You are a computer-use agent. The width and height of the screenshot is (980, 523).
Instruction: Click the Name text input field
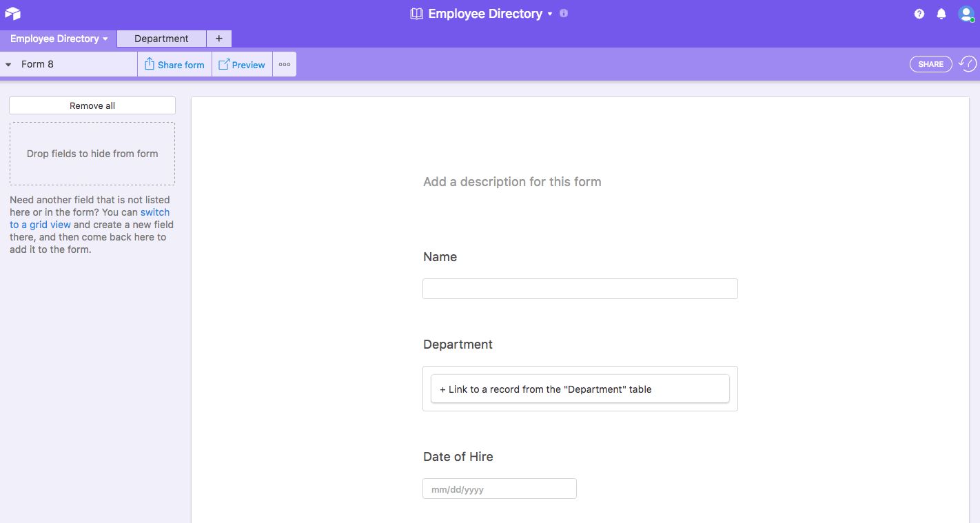tap(580, 289)
